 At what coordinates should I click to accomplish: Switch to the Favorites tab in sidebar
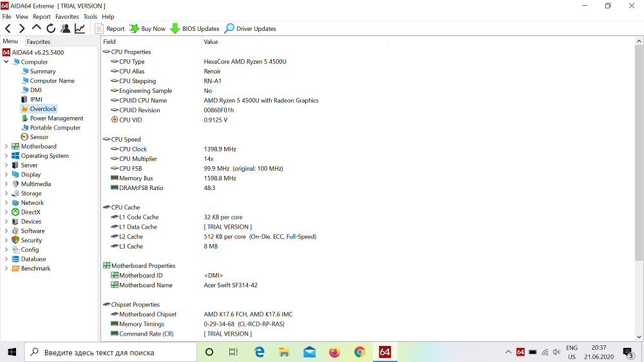(38, 41)
